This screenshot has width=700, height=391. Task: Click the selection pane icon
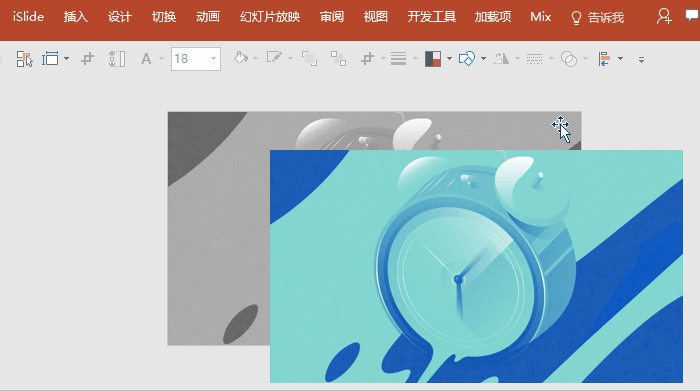[x=24, y=59]
